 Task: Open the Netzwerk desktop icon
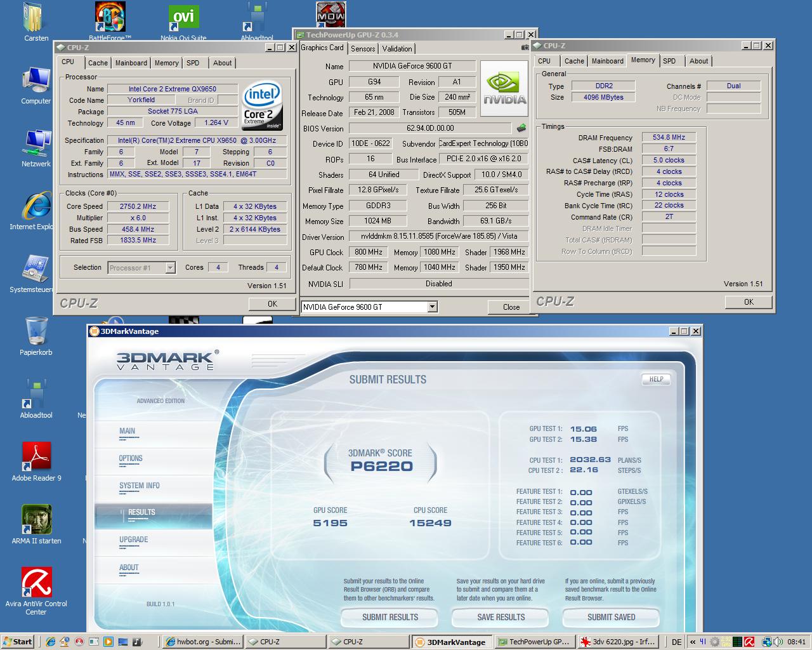[x=36, y=148]
